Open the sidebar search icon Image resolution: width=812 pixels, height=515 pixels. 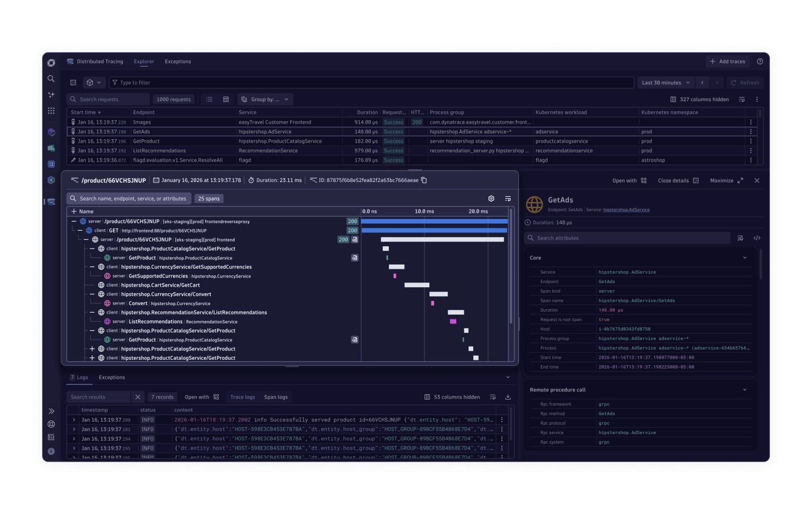pyautogui.click(x=51, y=78)
